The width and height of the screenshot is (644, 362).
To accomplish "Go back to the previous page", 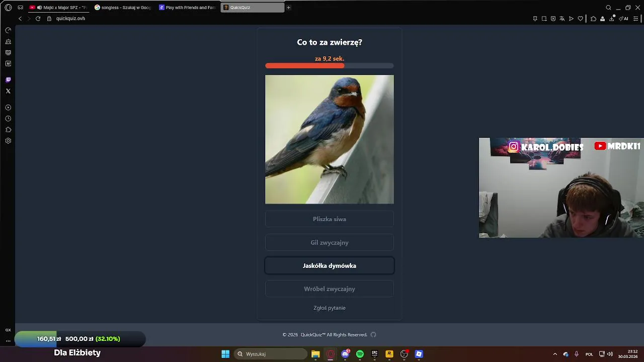I will click(x=20, y=19).
